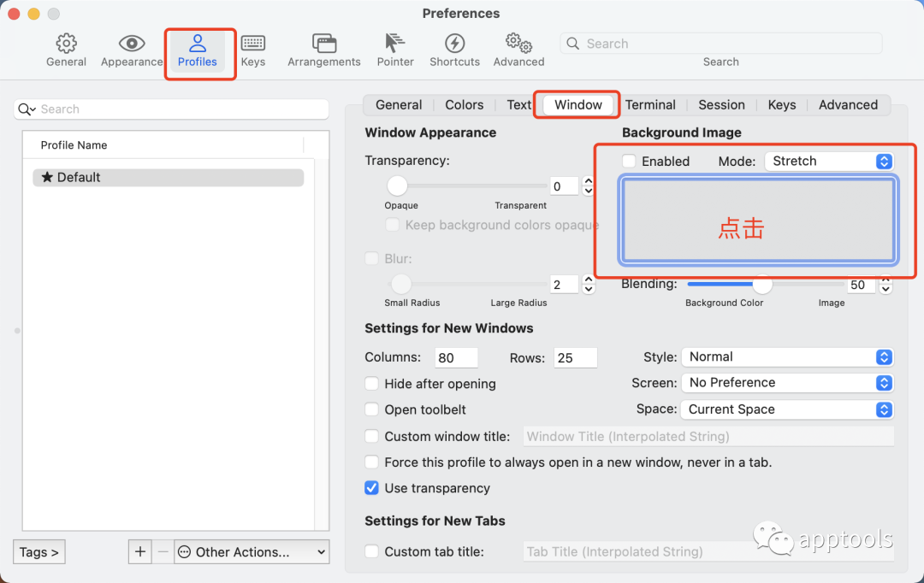
Task: Open Pointer preferences cursor icon
Action: pyautogui.click(x=394, y=44)
